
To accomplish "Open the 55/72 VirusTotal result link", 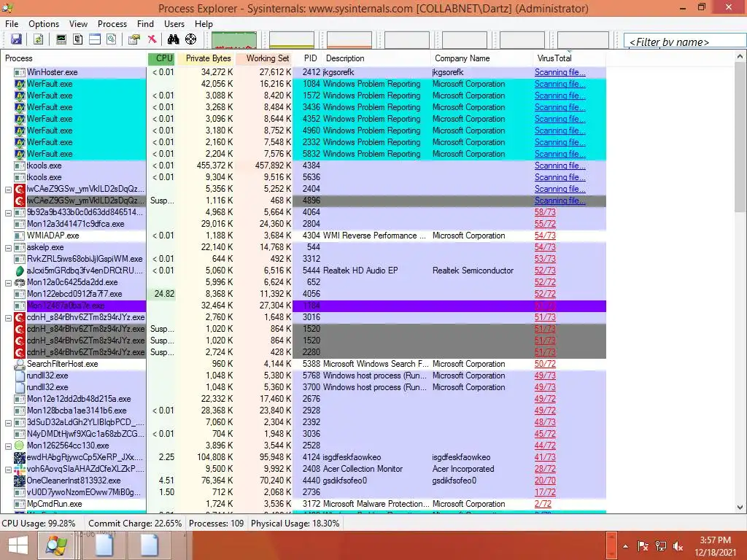I will pyautogui.click(x=545, y=224).
